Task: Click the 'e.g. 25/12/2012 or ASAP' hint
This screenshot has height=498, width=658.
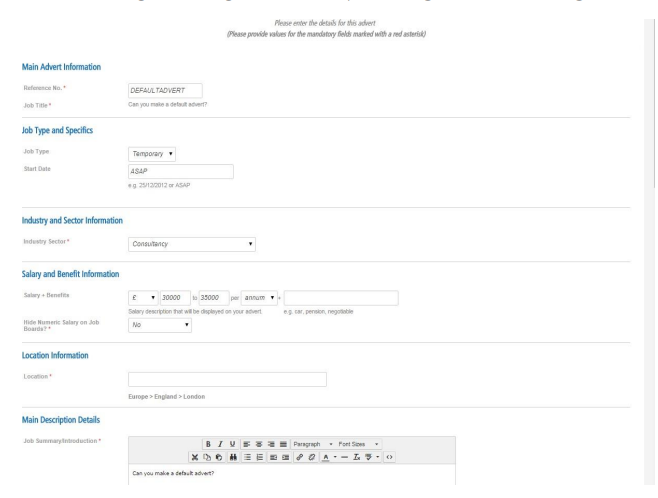Action: coord(159,185)
